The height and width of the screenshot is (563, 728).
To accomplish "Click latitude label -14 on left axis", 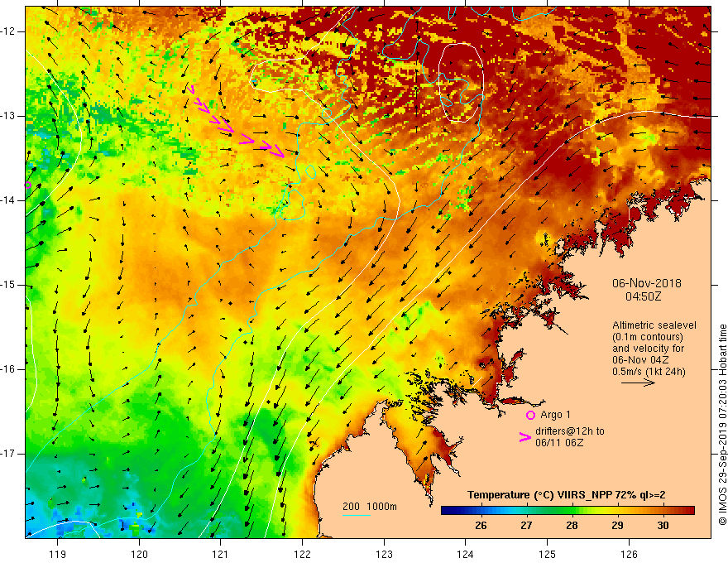I will 8,200.
